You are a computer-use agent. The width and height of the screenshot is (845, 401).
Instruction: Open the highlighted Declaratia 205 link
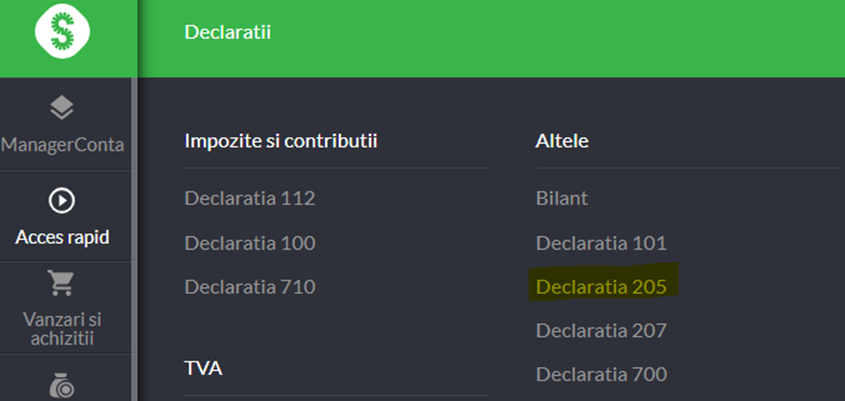(x=601, y=287)
